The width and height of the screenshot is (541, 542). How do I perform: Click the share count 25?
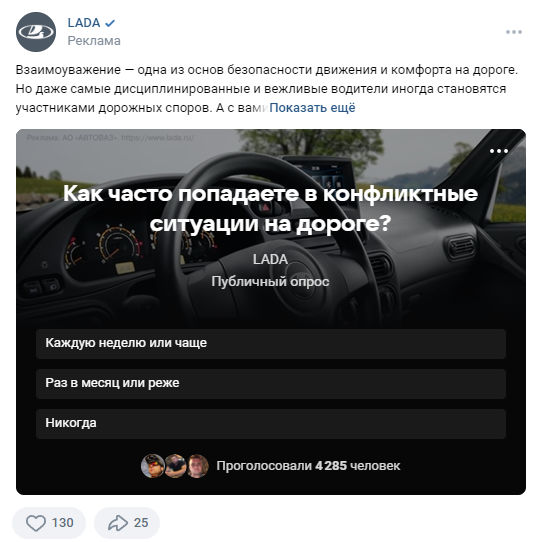coord(141,523)
